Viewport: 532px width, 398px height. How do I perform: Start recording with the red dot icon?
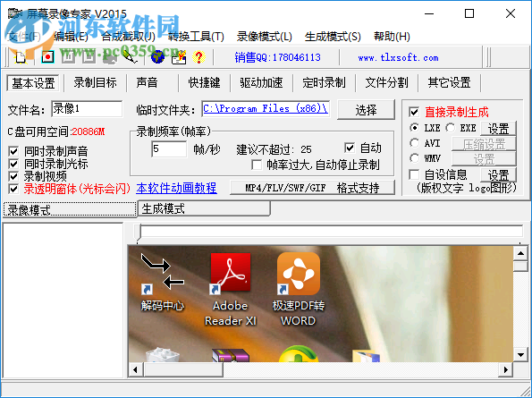coord(48,57)
